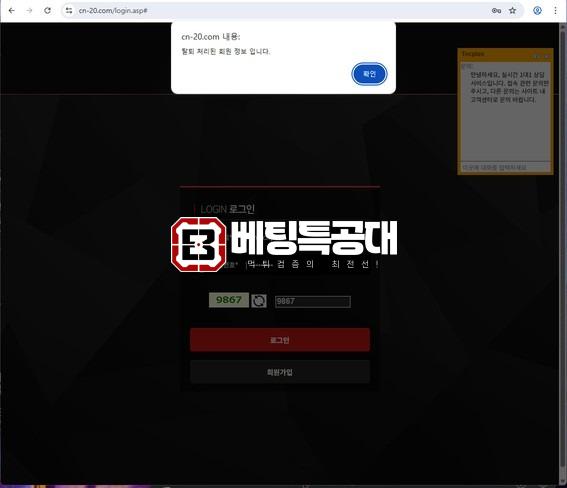Click the chat widget title bar
This screenshot has height=488, width=567.
pos(505,54)
